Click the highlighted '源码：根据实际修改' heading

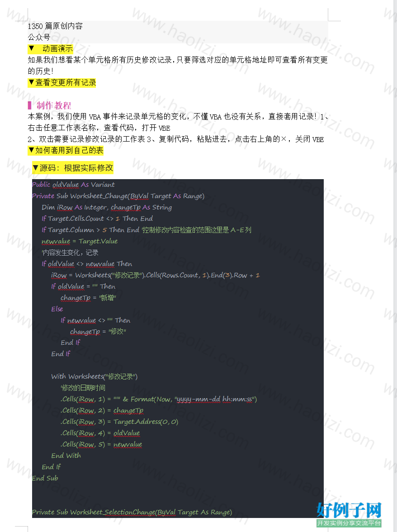point(73,168)
